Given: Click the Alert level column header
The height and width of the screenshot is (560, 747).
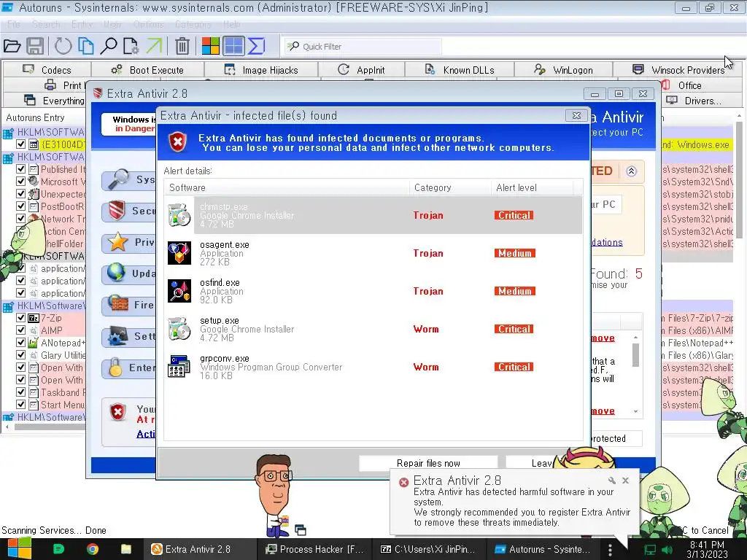Looking at the screenshot, I should click(x=532, y=187).
